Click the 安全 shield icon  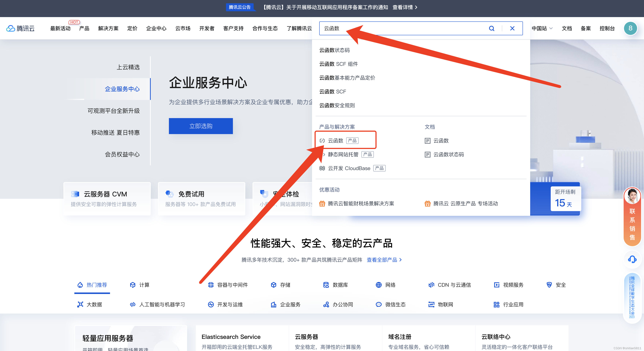[x=549, y=285]
